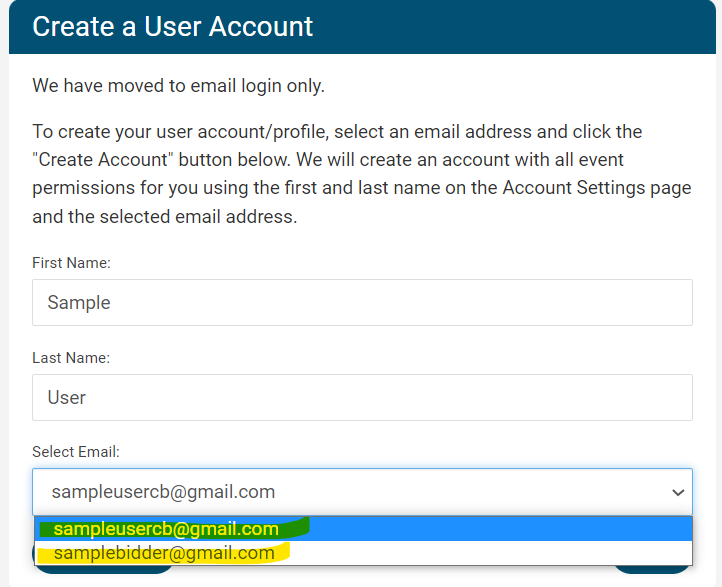Click the "Create a User Account" heading

tap(172, 26)
